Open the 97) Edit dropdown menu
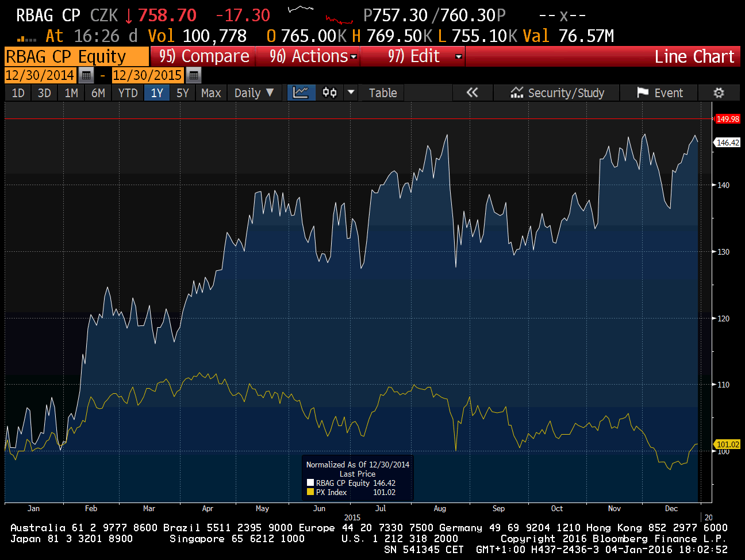The height and width of the screenshot is (560, 745). coord(424,56)
